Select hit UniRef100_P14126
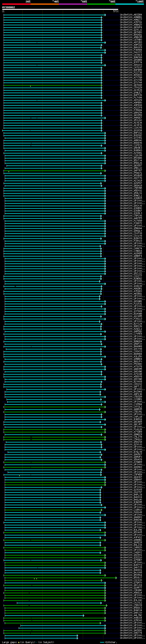Image resolution: width=146 pixels, height=644 pixels. [x=131, y=429]
